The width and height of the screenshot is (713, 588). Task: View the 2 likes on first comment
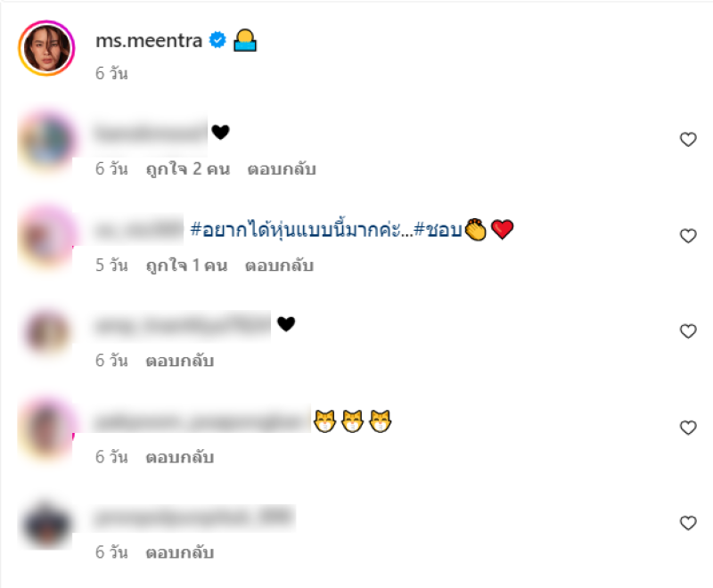[188, 169]
